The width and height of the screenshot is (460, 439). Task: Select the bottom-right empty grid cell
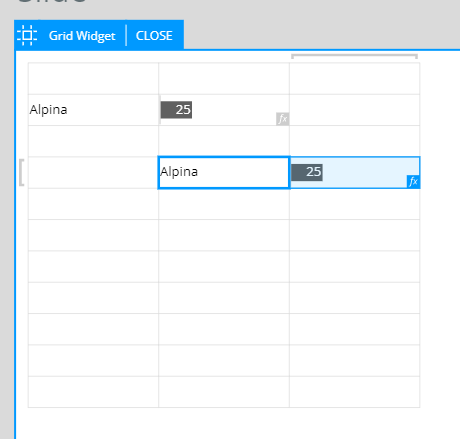tap(355, 392)
